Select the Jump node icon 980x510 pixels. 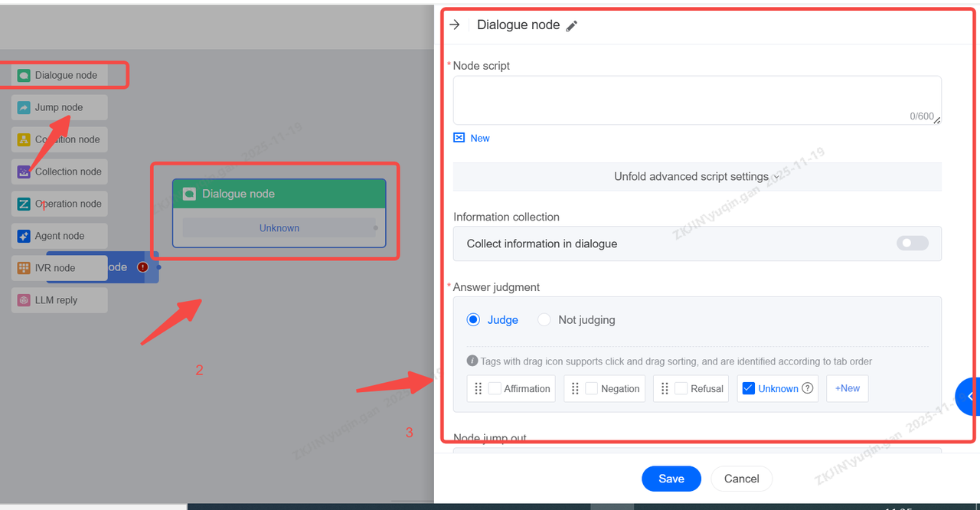pyautogui.click(x=24, y=107)
